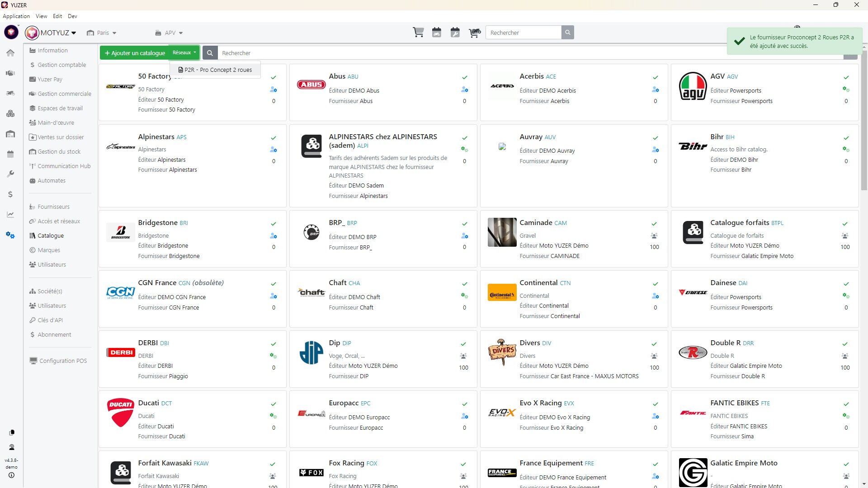The width and height of the screenshot is (868, 488).
Task: Click Ajouter un catalogue button
Action: (x=135, y=53)
